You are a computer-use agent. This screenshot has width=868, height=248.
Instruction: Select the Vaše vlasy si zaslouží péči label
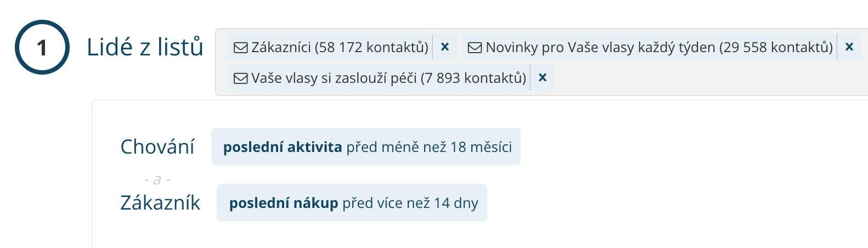(388, 78)
